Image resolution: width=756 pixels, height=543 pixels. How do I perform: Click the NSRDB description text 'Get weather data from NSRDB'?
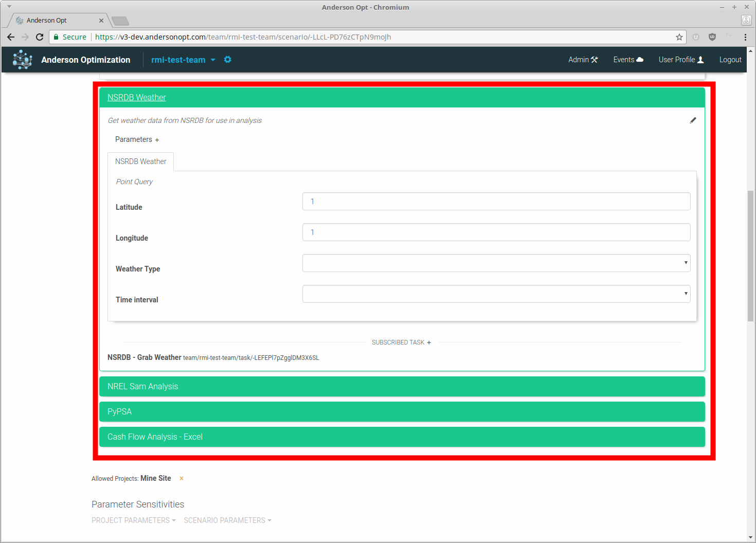click(x=185, y=120)
